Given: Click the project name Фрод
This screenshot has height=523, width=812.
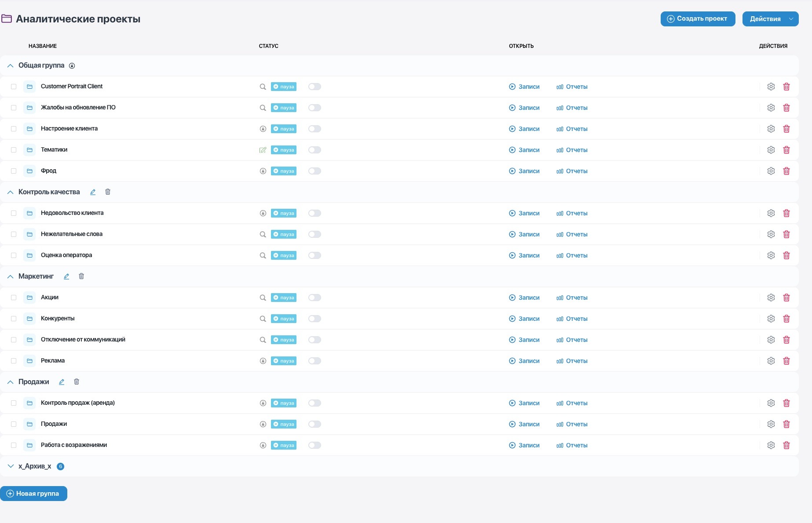Looking at the screenshot, I should click(x=48, y=171).
